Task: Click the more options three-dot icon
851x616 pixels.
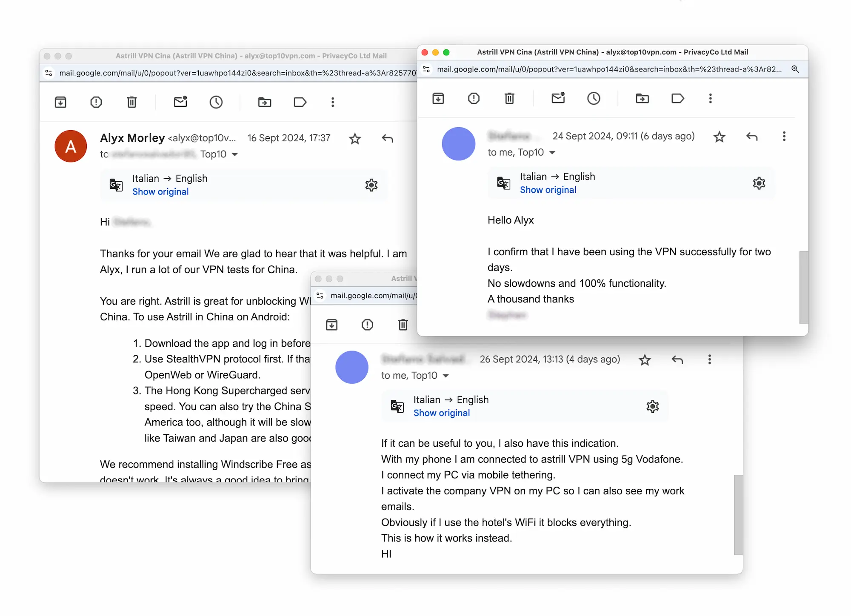Action: click(x=710, y=98)
